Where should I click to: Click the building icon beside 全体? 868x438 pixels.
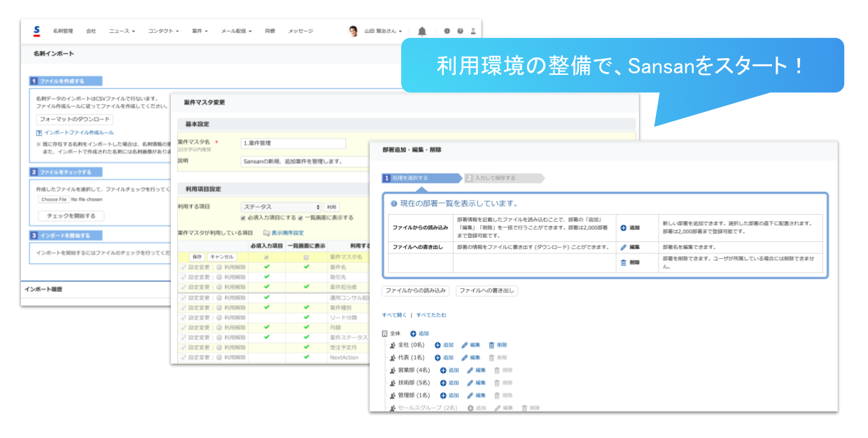click(385, 334)
